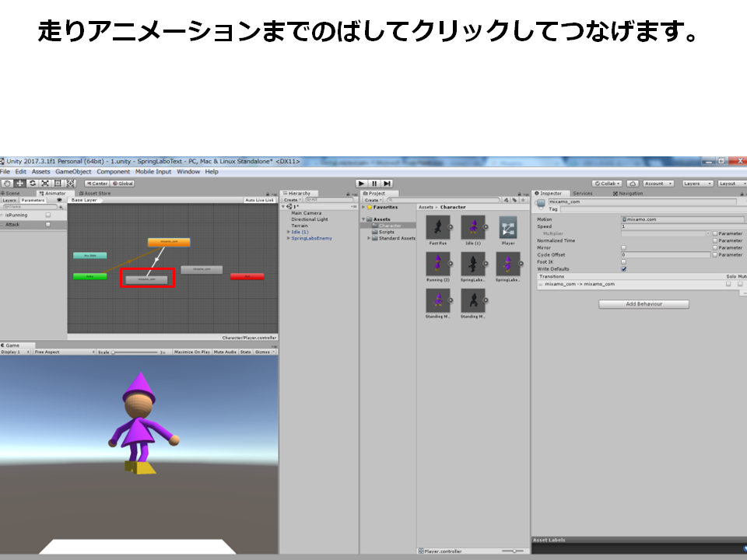Enable the Mirror checkbox in Inspector
Viewport: 747px width, 560px height.
pyautogui.click(x=623, y=247)
